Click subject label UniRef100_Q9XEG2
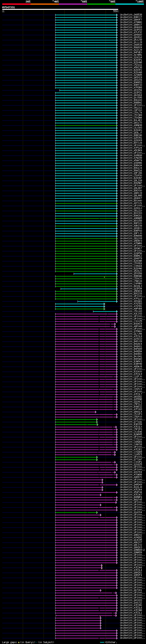Screen dimensions: 146x644 (x=131, y=37)
